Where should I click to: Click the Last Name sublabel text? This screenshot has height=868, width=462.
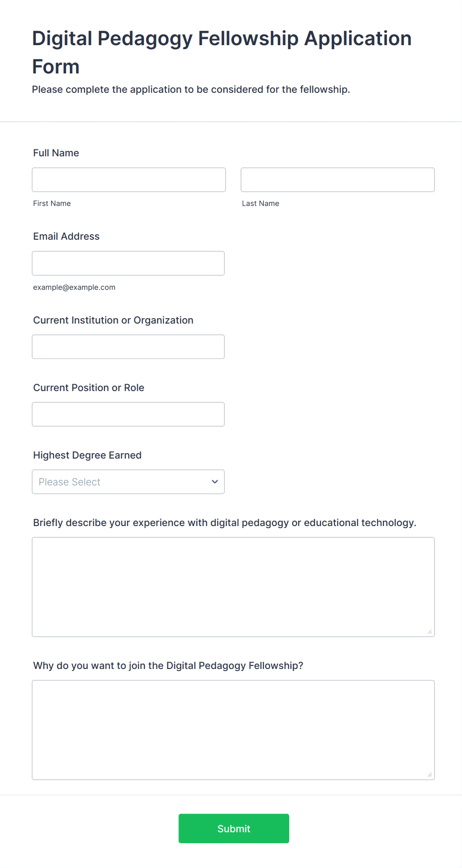(x=260, y=203)
